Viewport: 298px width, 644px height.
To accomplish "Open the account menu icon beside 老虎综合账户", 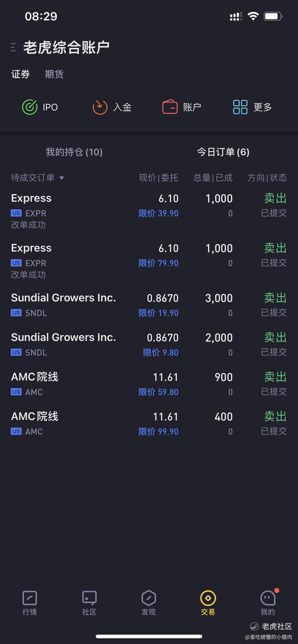I will click(x=13, y=47).
